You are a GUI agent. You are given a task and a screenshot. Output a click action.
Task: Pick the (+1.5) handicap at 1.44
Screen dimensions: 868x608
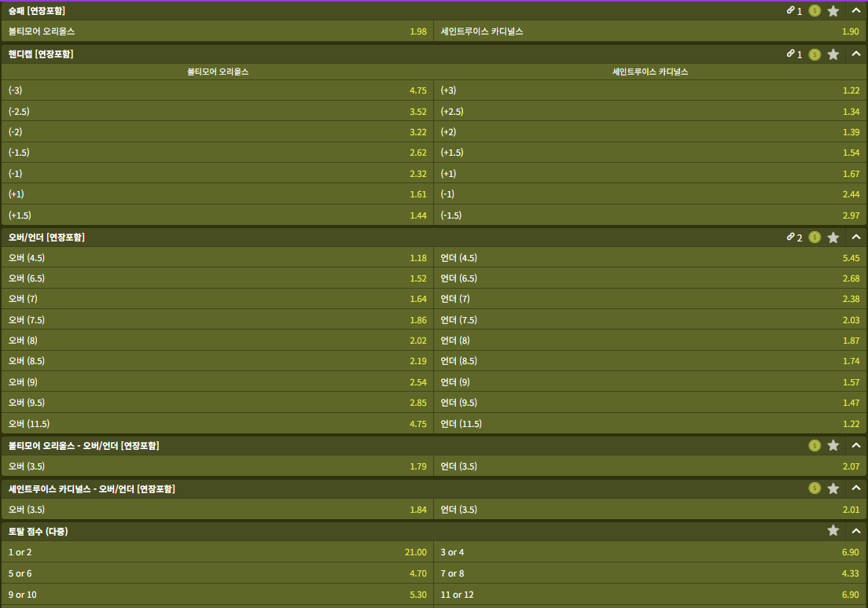click(218, 215)
